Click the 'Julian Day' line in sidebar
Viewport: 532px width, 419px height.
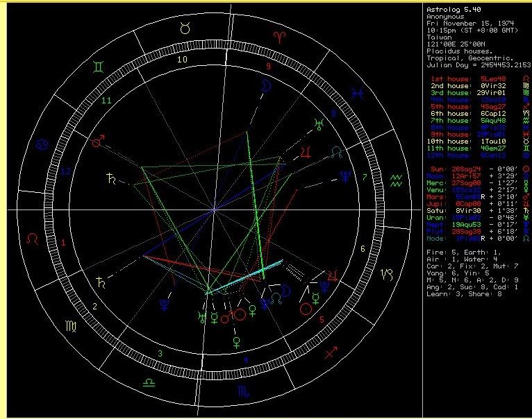[477, 65]
